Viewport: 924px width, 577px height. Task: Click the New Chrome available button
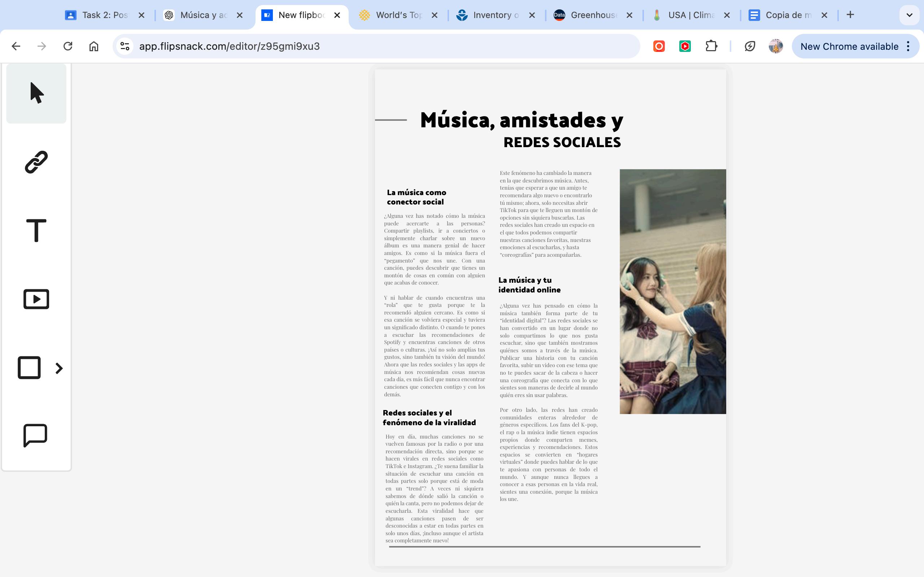[x=849, y=46]
